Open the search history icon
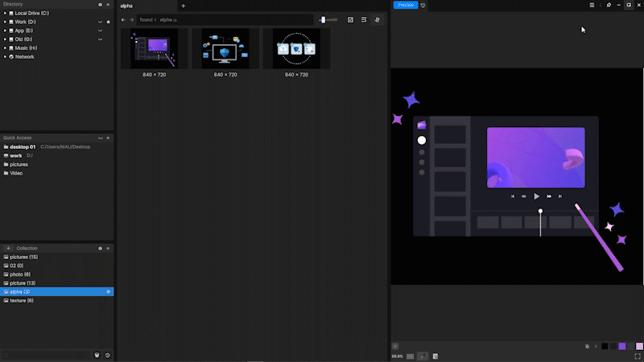This screenshot has width=644, height=362. 108,356
